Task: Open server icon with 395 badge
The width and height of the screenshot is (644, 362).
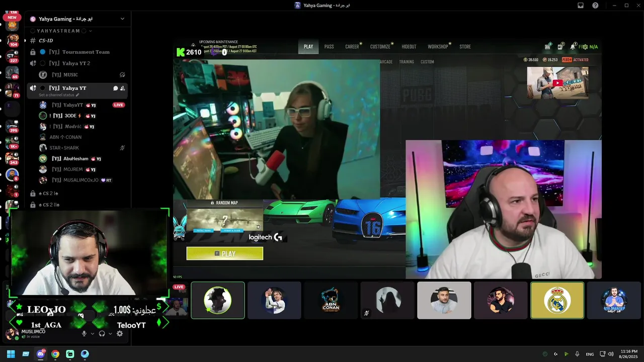Action: pos(12,126)
